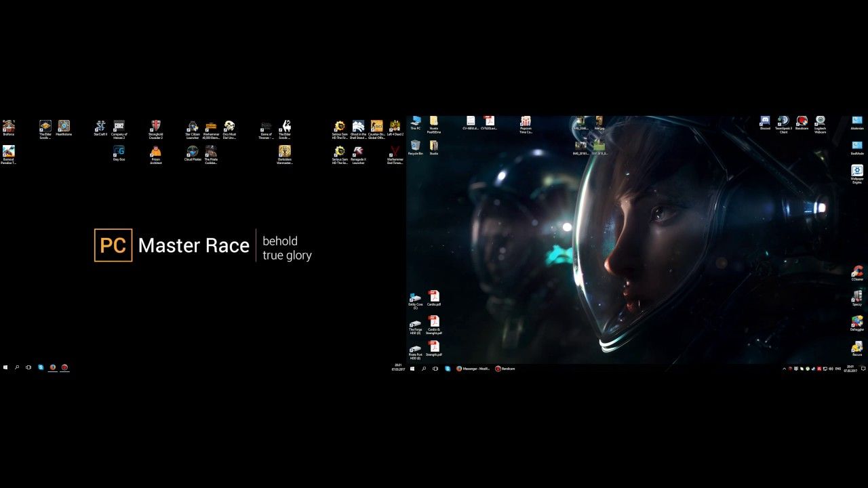The width and height of the screenshot is (868, 488).
Task: Open the Bandicam desktop shortcut
Action: coord(802,123)
